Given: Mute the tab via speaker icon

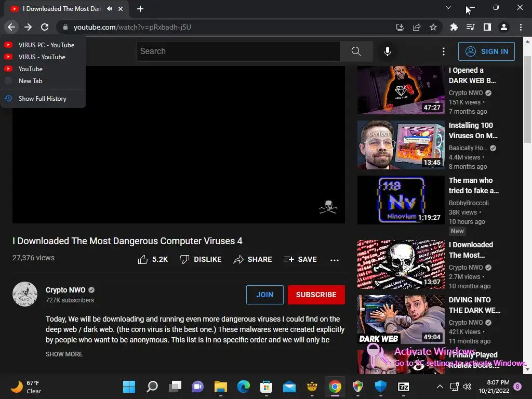Looking at the screenshot, I should click(109, 9).
